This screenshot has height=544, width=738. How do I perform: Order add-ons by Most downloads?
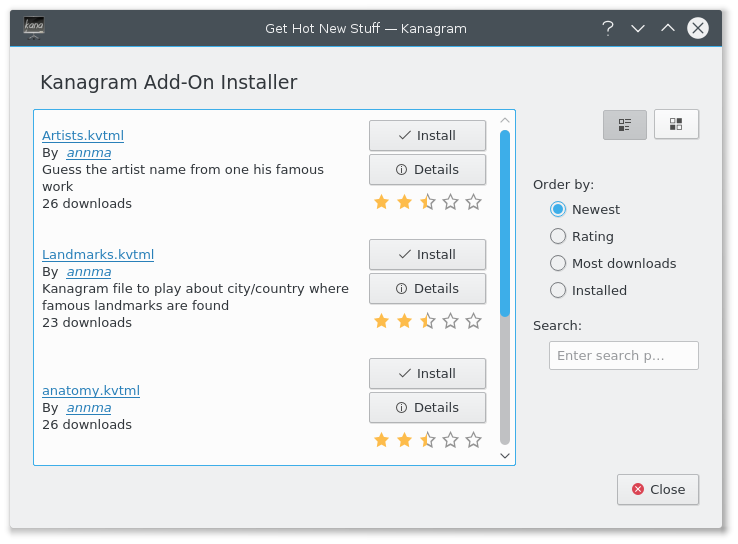click(x=613, y=264)
